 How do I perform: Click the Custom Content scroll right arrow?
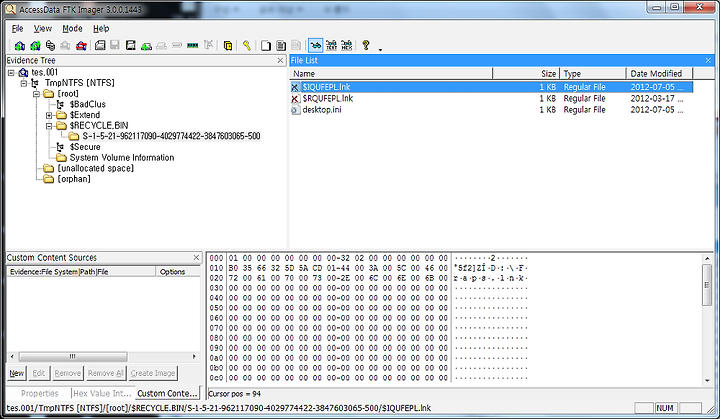(194, 356)
